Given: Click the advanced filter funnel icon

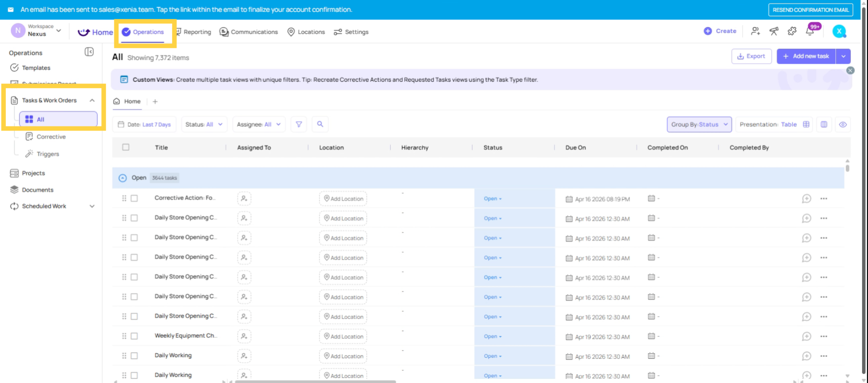Looking at the screenshot, I should coord(299,124).
